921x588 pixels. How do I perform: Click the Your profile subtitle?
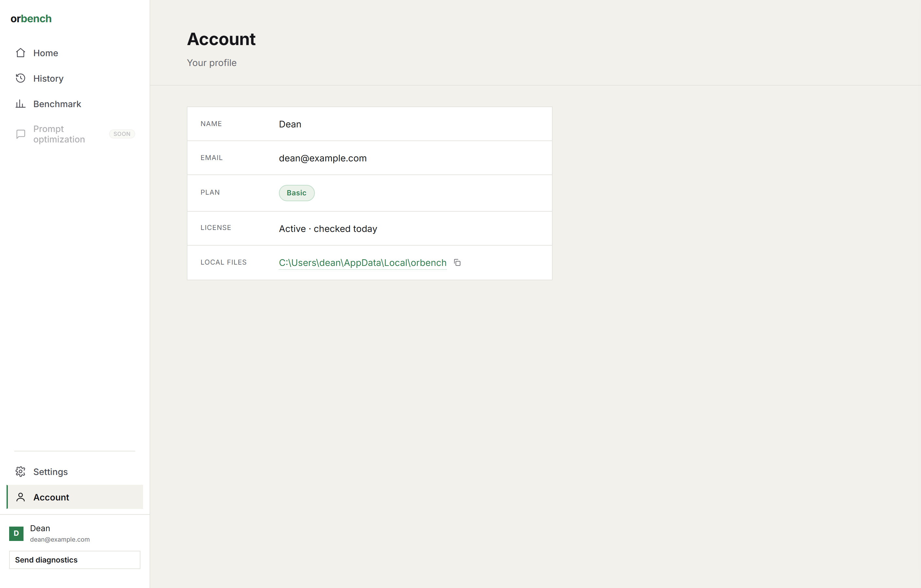212,63
